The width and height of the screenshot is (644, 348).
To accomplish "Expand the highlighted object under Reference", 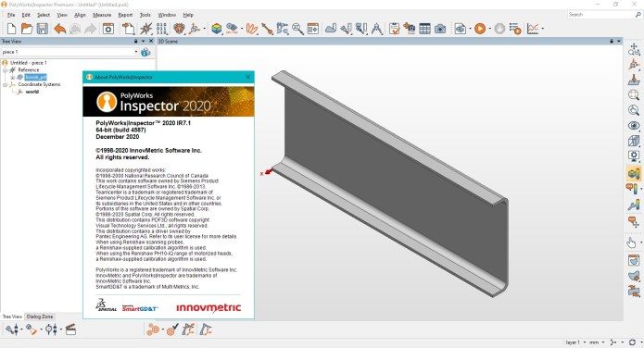I will pos(12,77).
